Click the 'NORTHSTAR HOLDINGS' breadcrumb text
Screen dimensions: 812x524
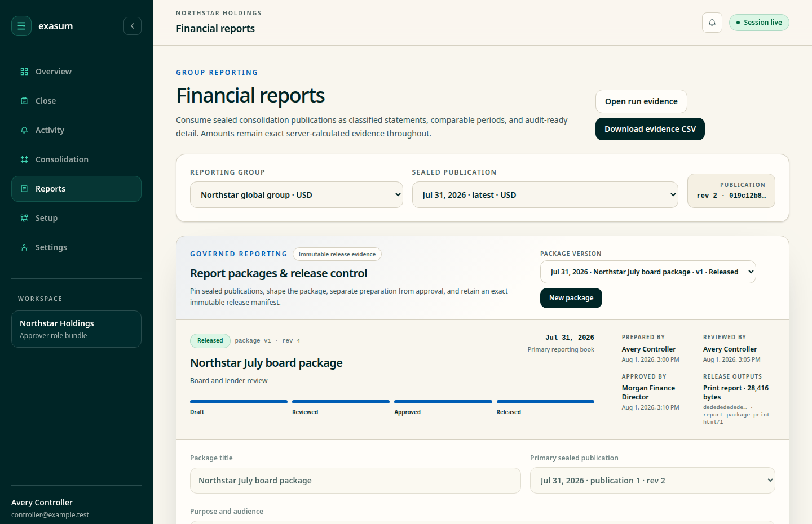click(x=219, y=13)
